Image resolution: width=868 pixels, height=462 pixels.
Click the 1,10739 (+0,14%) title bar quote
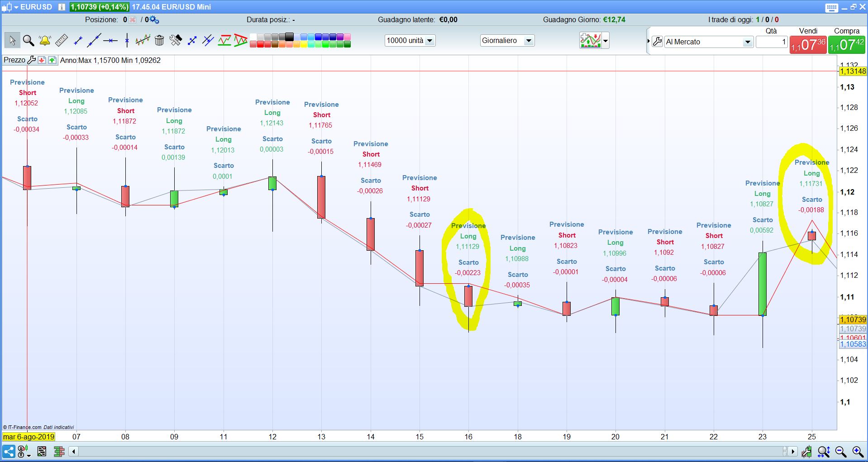(100, 7)
